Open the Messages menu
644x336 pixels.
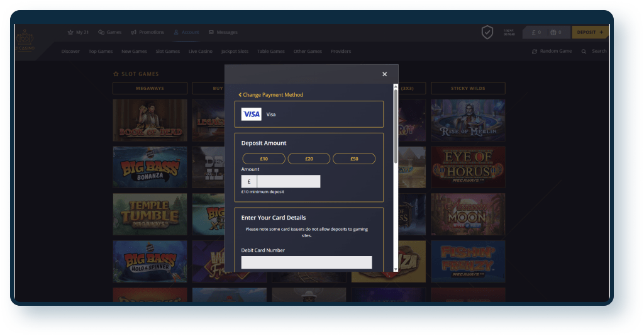pos(223,32)
